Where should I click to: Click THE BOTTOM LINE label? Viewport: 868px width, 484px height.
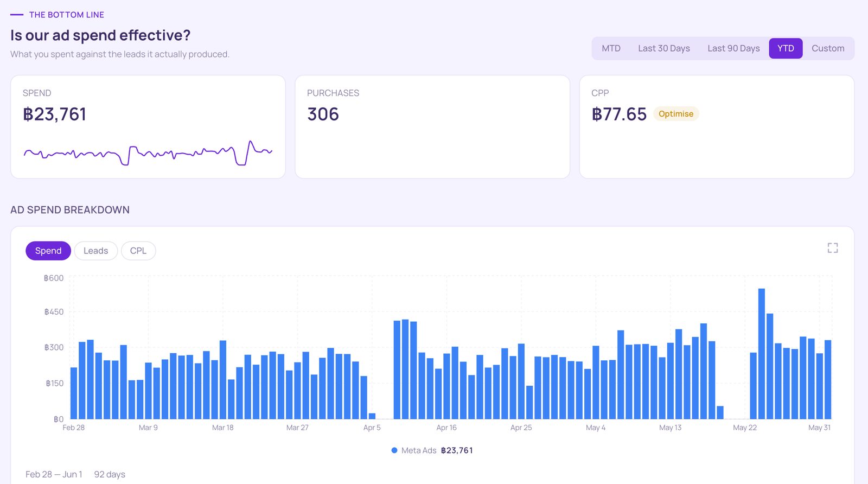(x=67, y=15)
